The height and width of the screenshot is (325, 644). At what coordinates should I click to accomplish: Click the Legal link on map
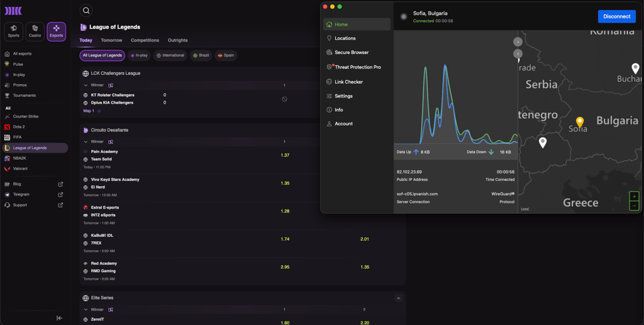coord(525,209)
